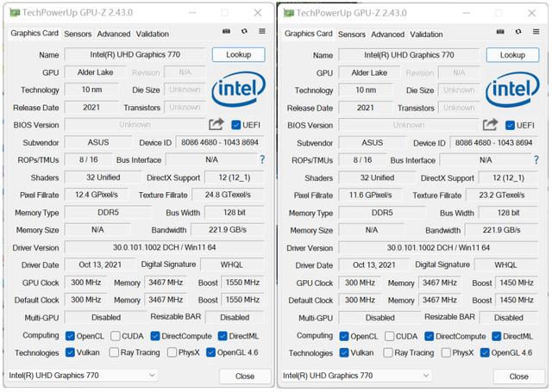Click the BIOS export share icon in left window
The width and height of the screenshot is (552, 392).
coord(216,124)
